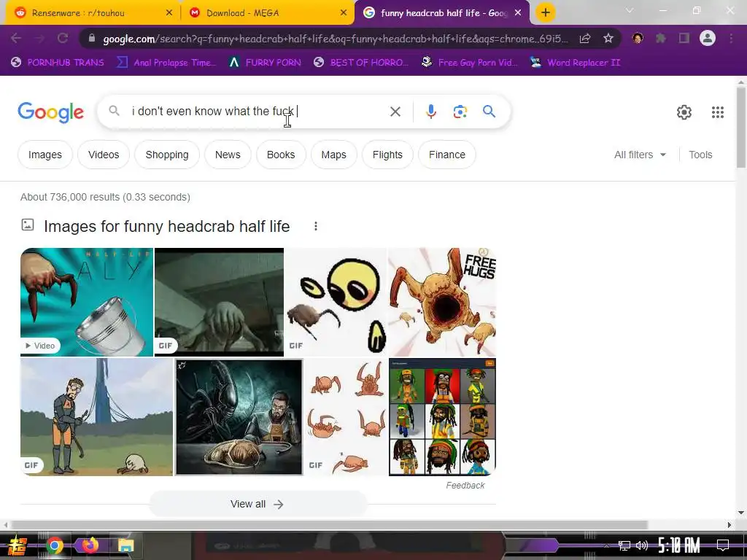Image resolution: width=747 pixels, height=560 pixels.
Task: Click the taskbar clock showing 5:10 AM
Action: coord(679,545)
